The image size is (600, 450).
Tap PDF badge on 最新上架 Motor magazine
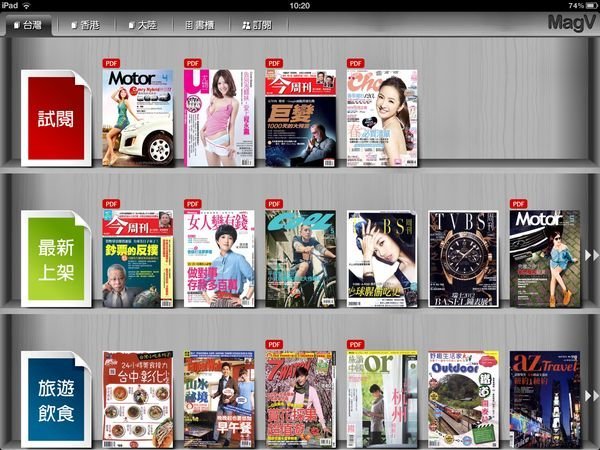click(519, 204)
